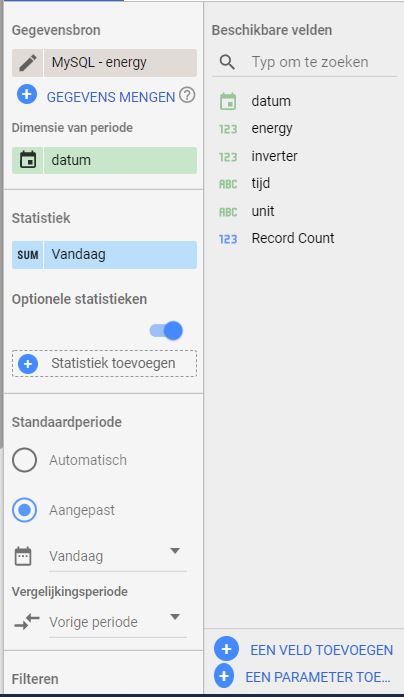Click the MySQL - energy data source field
The width and height of the screenshot is (404, 697).
tap(120, 63)
